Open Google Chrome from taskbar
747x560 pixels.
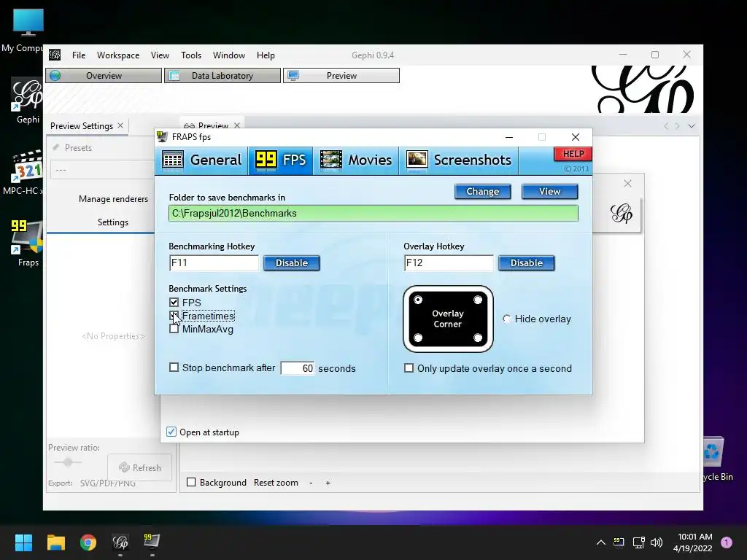pos(88,542)
